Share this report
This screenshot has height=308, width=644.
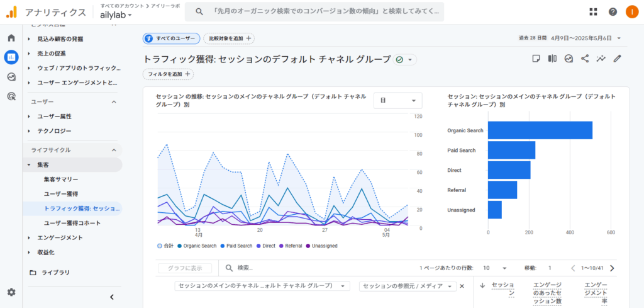click(585, 59)
